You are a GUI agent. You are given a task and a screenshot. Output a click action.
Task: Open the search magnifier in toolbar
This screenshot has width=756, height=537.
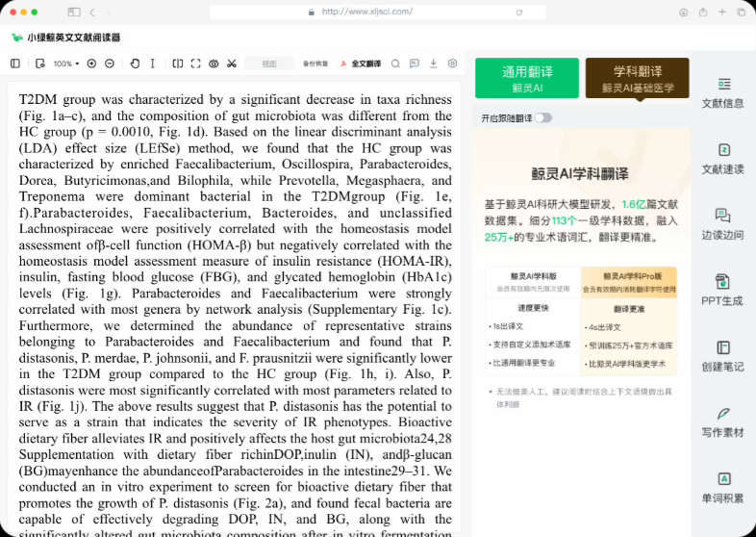coord(395,64)
